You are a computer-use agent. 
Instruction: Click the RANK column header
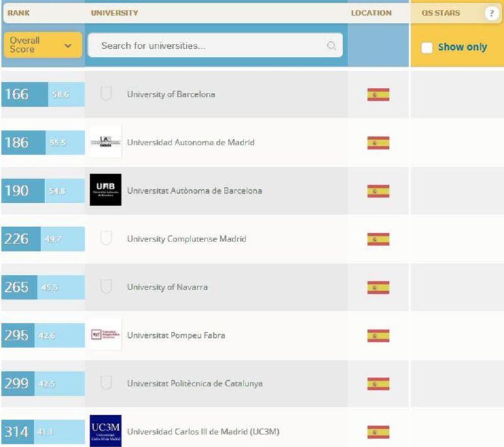point(18,13)
